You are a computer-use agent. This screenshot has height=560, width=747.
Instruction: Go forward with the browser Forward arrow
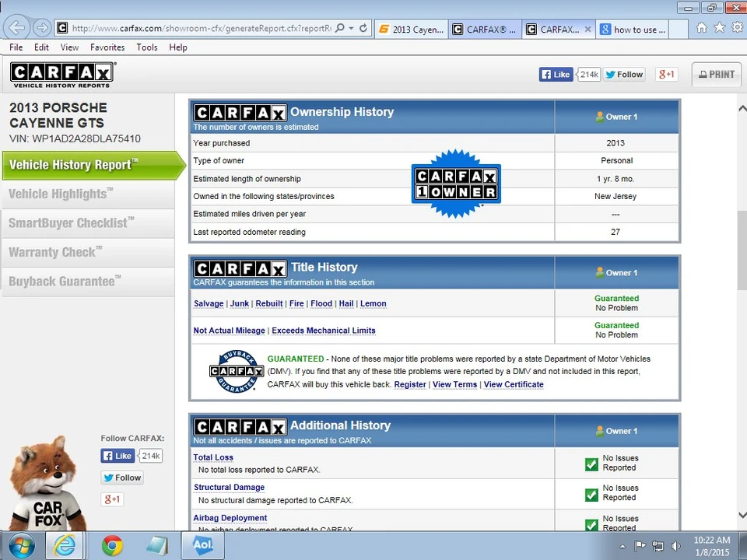[42, 28]
